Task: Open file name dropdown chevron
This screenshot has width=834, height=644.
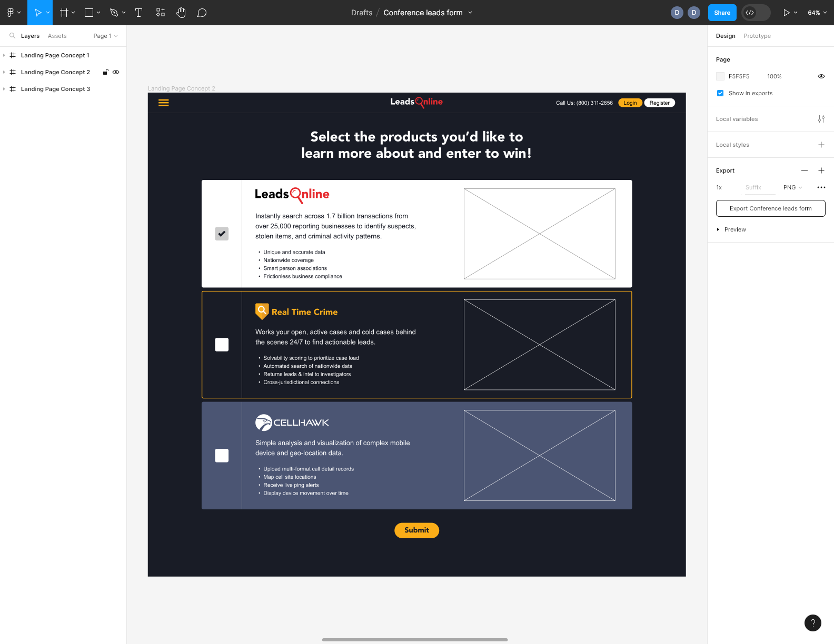Action: [x=470, y=13]
